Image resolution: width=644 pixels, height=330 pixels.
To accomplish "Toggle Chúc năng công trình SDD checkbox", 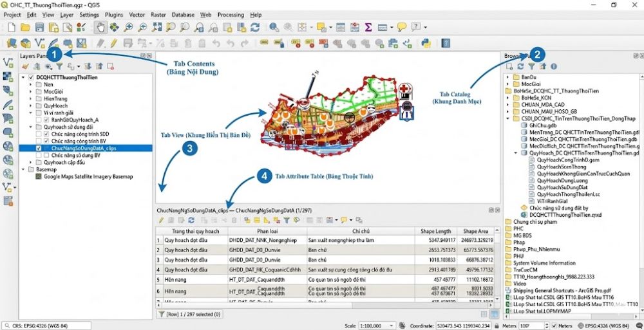I will coord(46,134).
